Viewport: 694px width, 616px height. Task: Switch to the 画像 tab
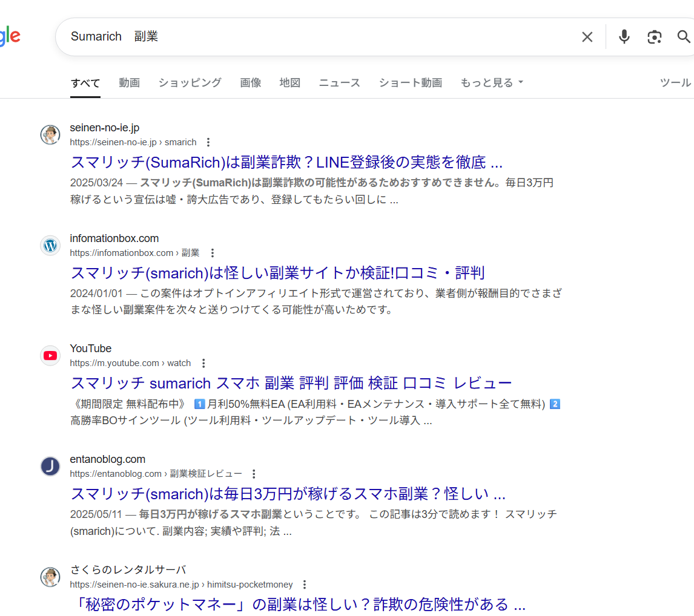251,83
